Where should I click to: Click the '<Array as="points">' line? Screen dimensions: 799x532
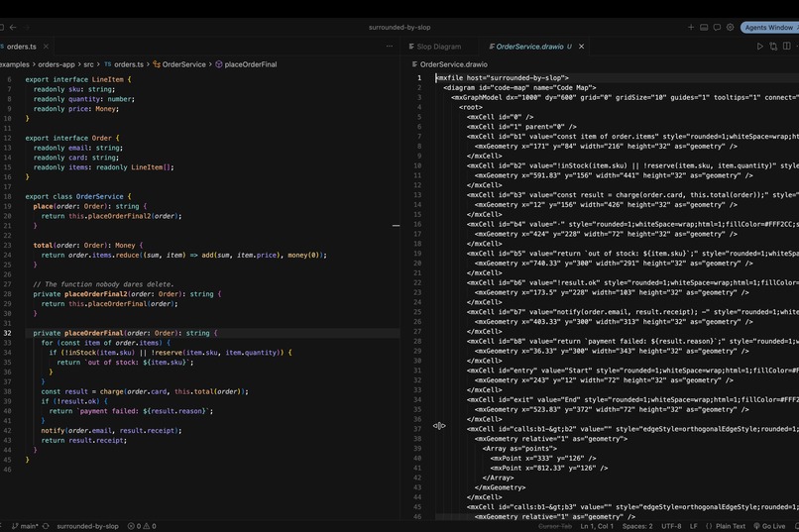(x=519, y=449)
